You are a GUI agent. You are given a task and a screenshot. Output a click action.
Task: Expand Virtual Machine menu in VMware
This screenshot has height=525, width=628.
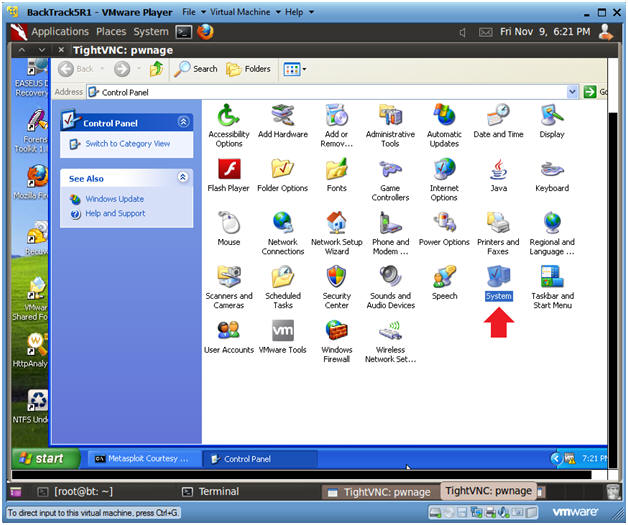coord(245,12)
